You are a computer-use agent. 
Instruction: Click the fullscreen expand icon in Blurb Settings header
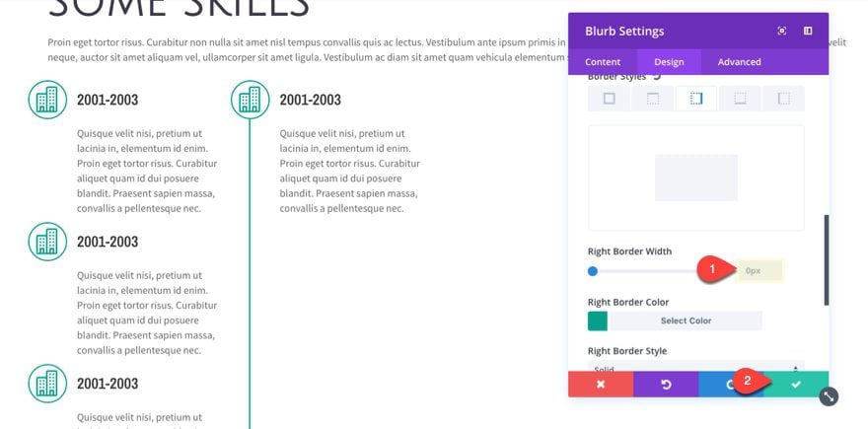[781, 31]
